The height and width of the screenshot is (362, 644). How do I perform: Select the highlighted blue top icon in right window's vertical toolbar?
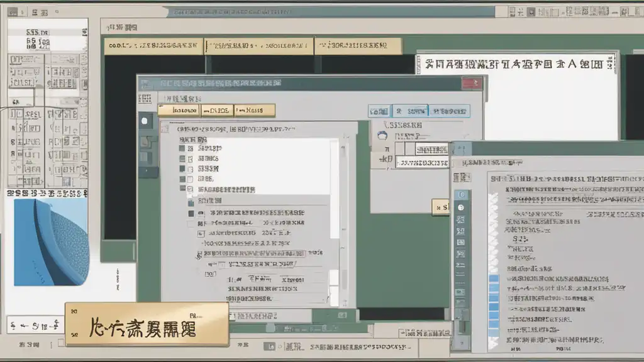coord(461,195)
